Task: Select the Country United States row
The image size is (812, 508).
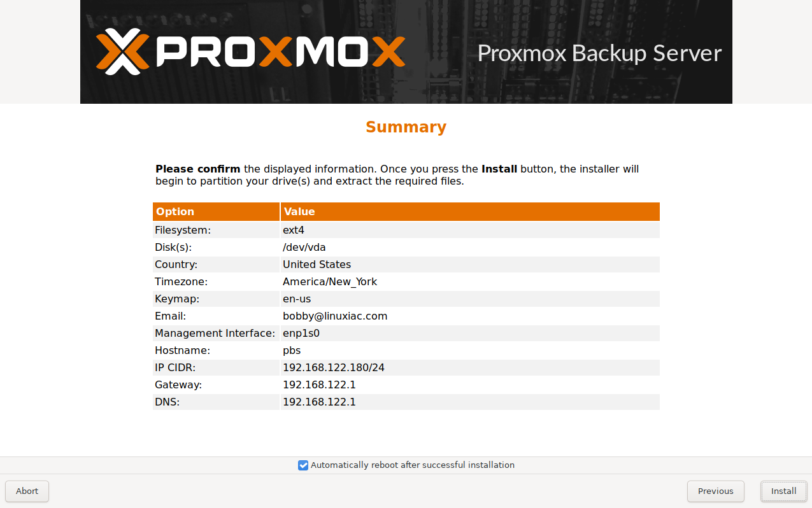Action: tap(406, 264)
